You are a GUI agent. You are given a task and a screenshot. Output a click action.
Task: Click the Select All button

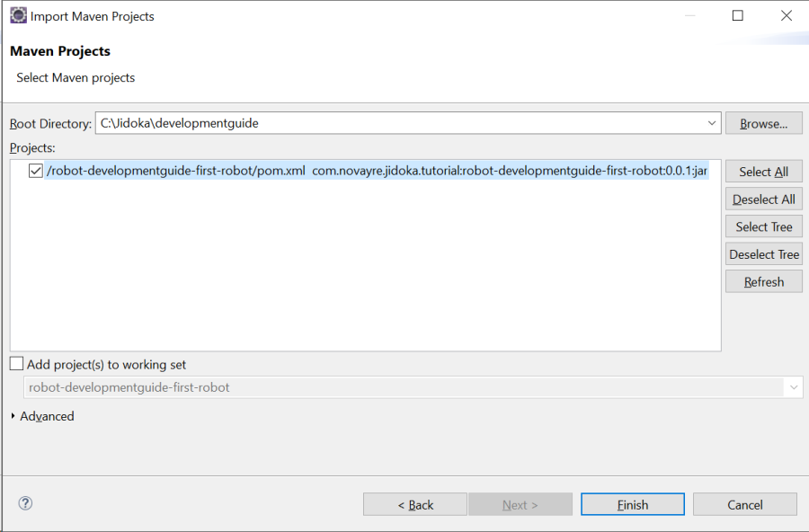(x=763, y=172)
